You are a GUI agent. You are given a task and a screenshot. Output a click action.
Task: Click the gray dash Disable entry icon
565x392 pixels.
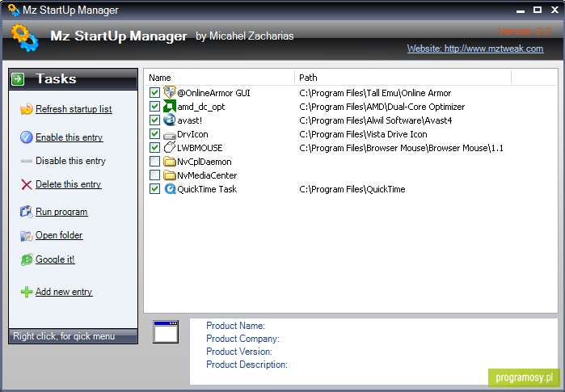point(27,161)
